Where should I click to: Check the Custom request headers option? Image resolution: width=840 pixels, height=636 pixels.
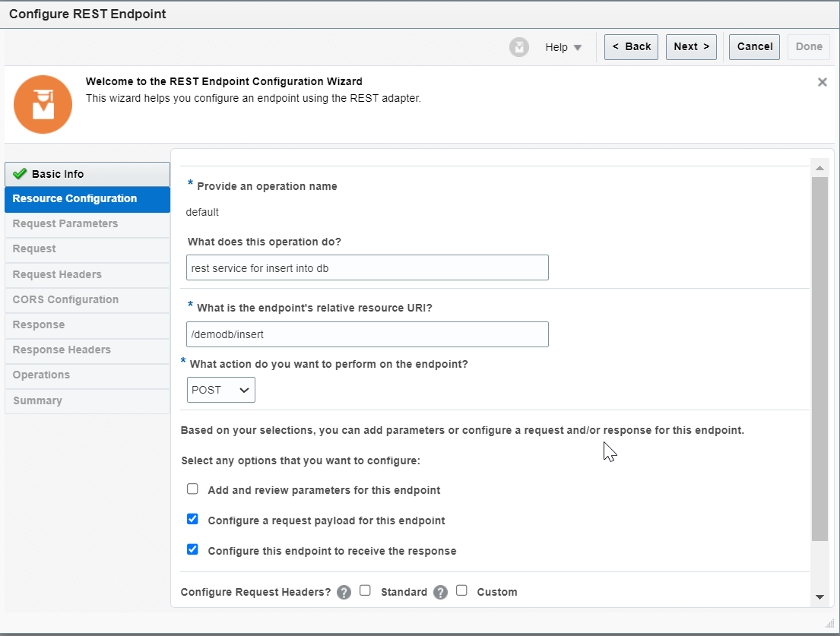point(461,592)
